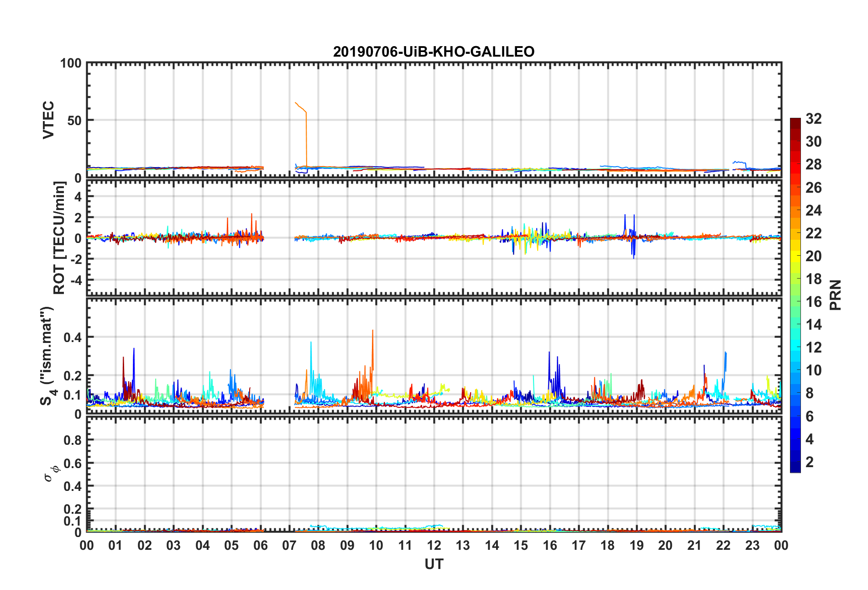This screenshot has width=868, height=590.
Task: Click sigma phi y-axis tick 0.8
Action: point(73,440)
